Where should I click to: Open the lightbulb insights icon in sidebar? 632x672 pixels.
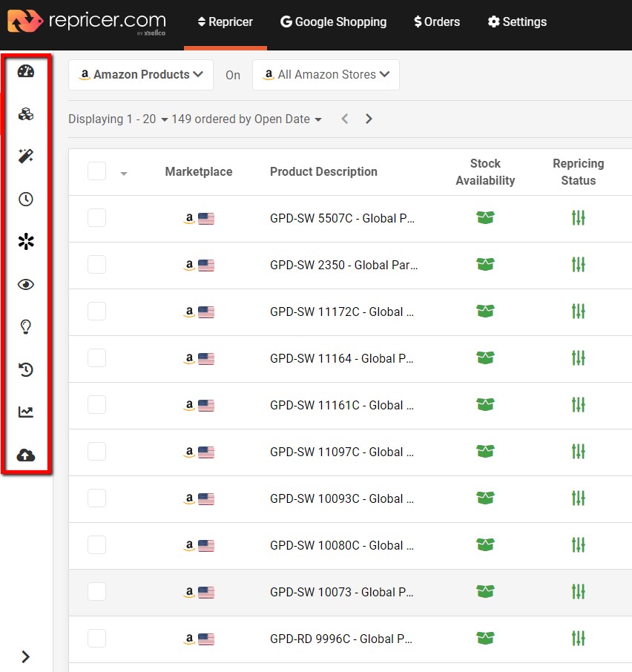(x=26, y=326)
